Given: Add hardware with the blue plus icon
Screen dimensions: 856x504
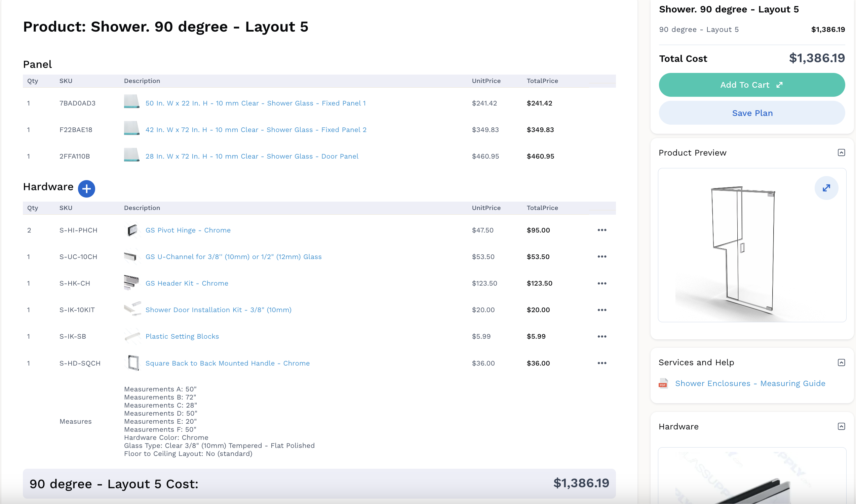Looking at the screenshot, I should [x=86, y=188].
